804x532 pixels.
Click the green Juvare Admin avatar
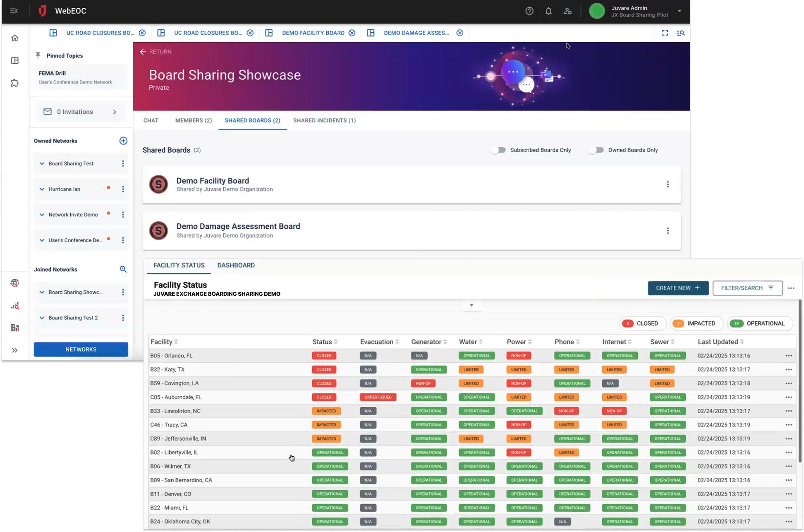click(597, 11)
